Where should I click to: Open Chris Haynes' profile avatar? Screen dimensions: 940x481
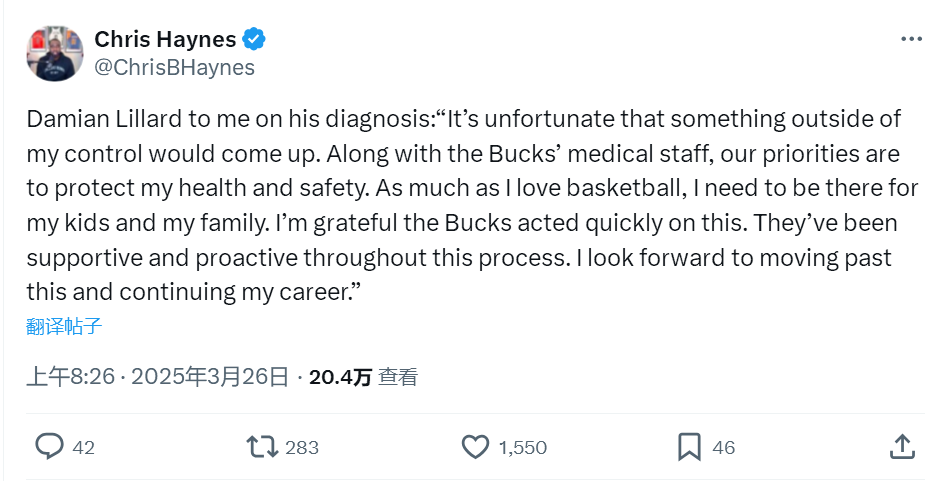coord(54,52)
